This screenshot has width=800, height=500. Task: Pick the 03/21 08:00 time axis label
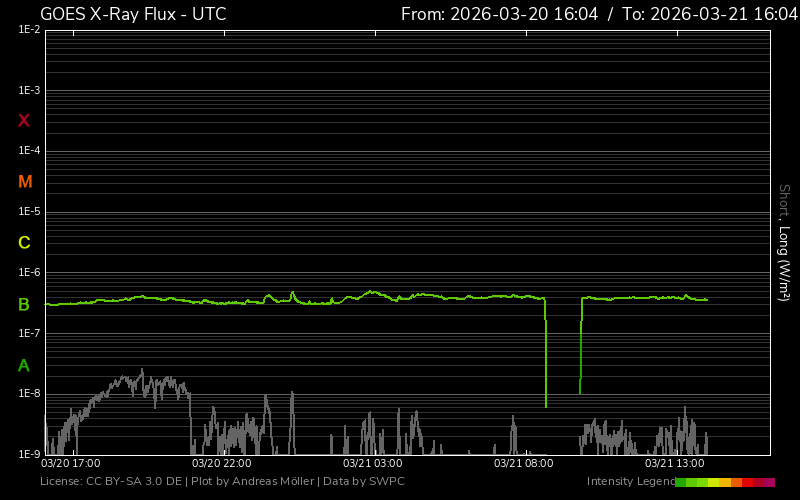pos(523,464)
